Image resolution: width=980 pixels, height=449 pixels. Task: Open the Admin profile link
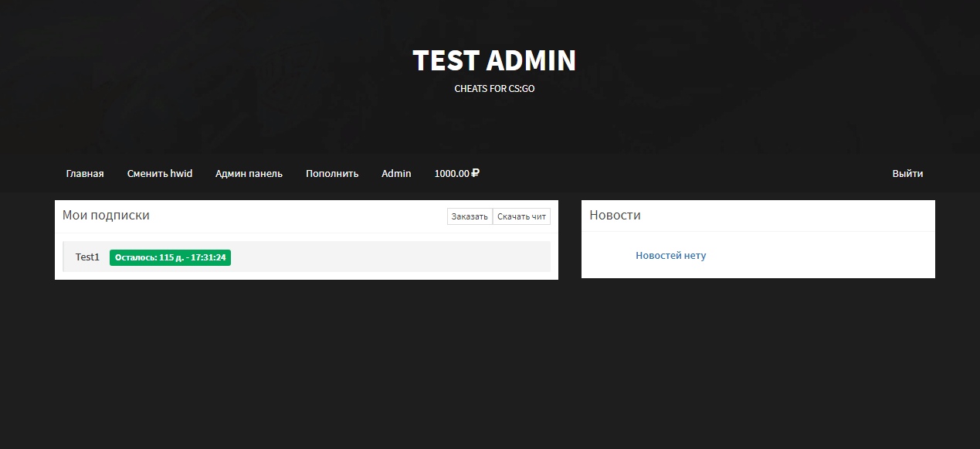tap(396, 174)
